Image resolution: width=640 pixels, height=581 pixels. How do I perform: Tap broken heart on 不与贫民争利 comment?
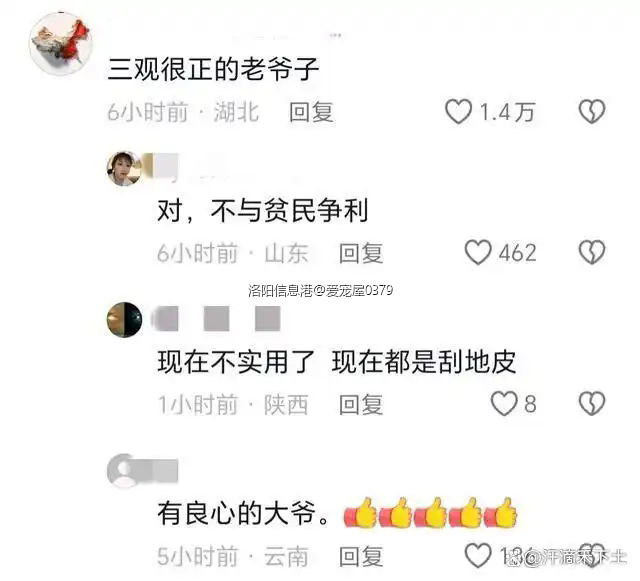tap(592, 252)
